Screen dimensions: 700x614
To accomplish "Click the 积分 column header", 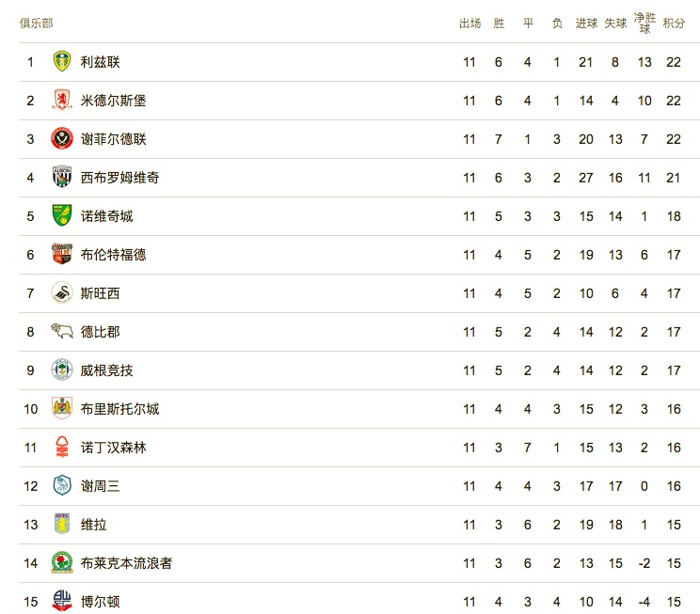I will [x=673, y=24].
